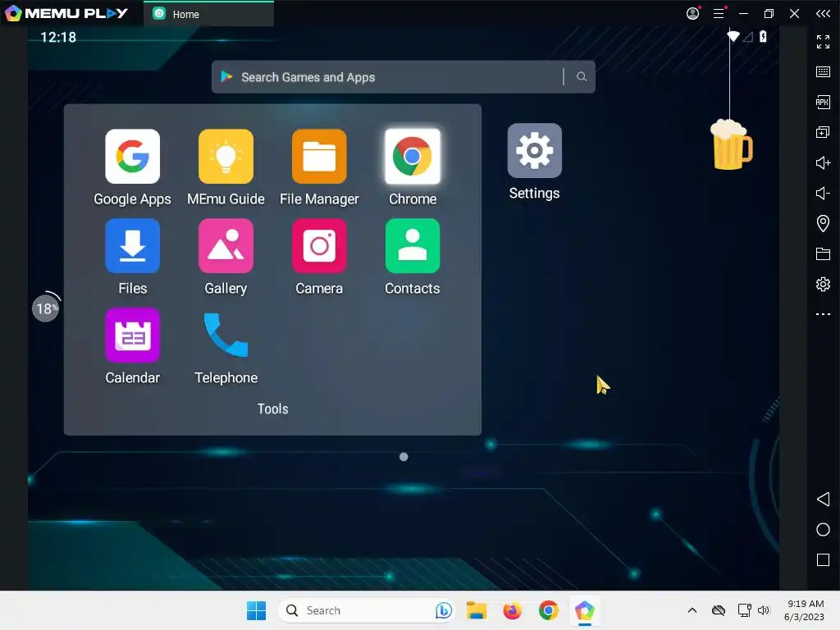The width and height of the screenshot is (840, 630).
Task: Click MEmu icon in the taskbar
Action: tap(584, 610)
